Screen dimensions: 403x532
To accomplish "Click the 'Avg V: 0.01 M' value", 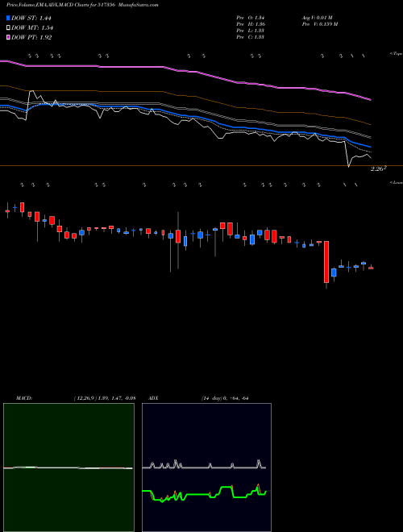I will (318, 18).
